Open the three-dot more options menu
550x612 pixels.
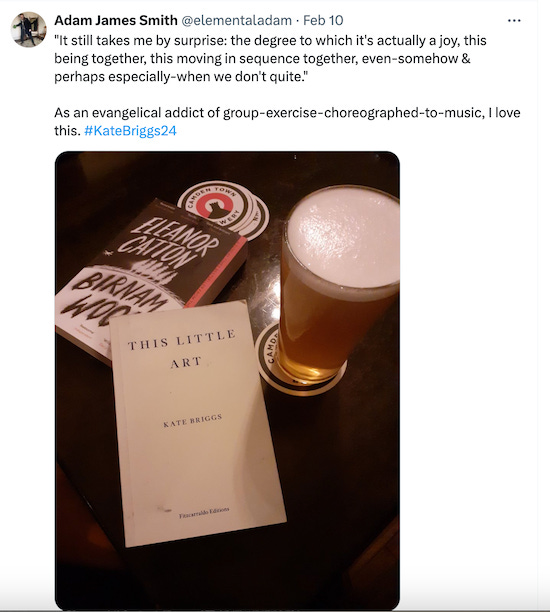[x=514, y=21]
